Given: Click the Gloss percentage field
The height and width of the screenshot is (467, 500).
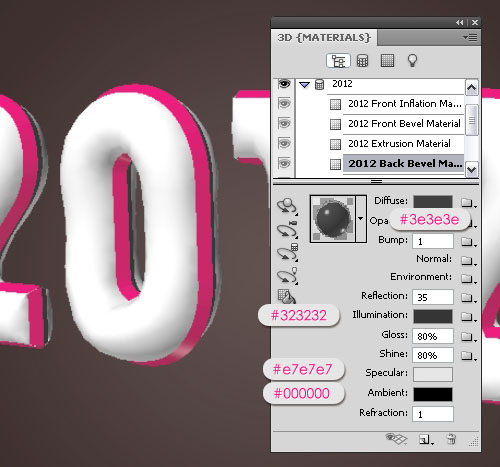Looking at the screenshot, I should tap(433, 336).
